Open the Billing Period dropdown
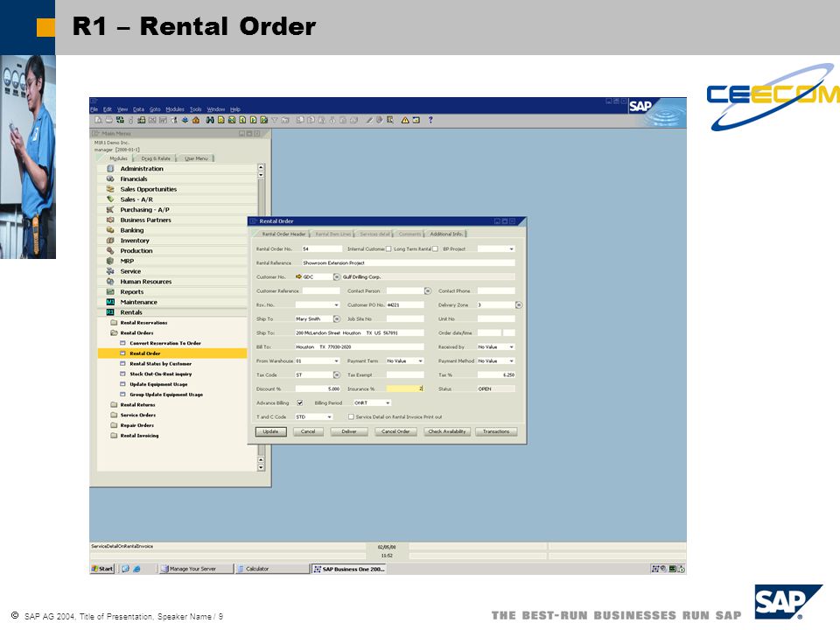Image resolution: width=840 pixels, height=630 pixels. tap(388, 402)
